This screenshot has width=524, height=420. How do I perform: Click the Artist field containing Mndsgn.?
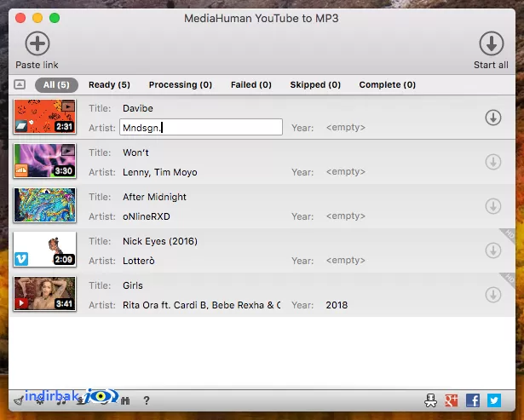tap(201, 127)
